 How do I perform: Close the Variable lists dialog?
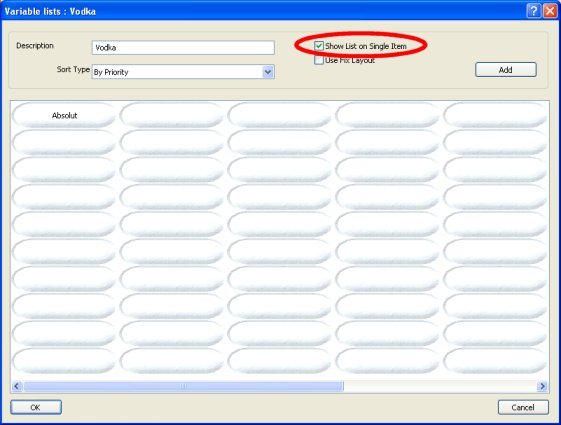pos(550,11)
